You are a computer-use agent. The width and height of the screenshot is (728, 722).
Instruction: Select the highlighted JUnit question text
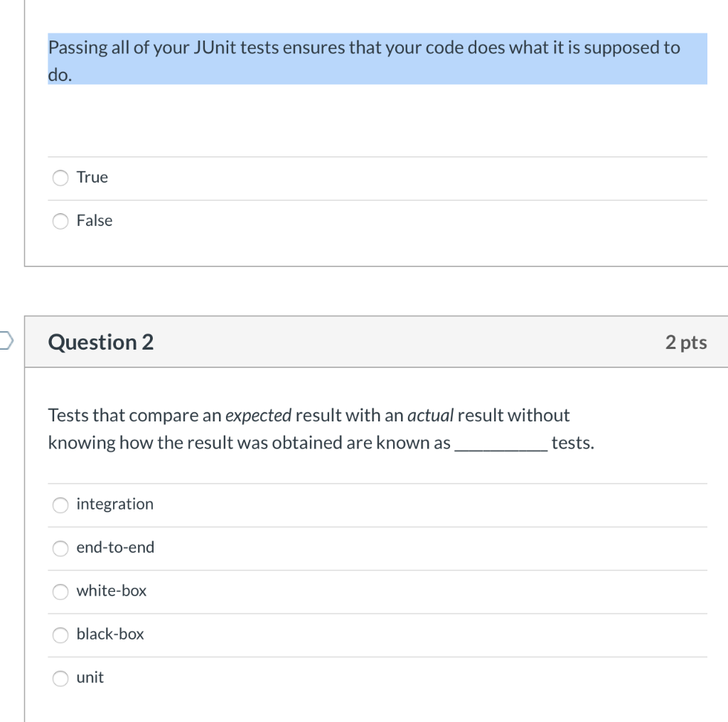tap(363, 58)
